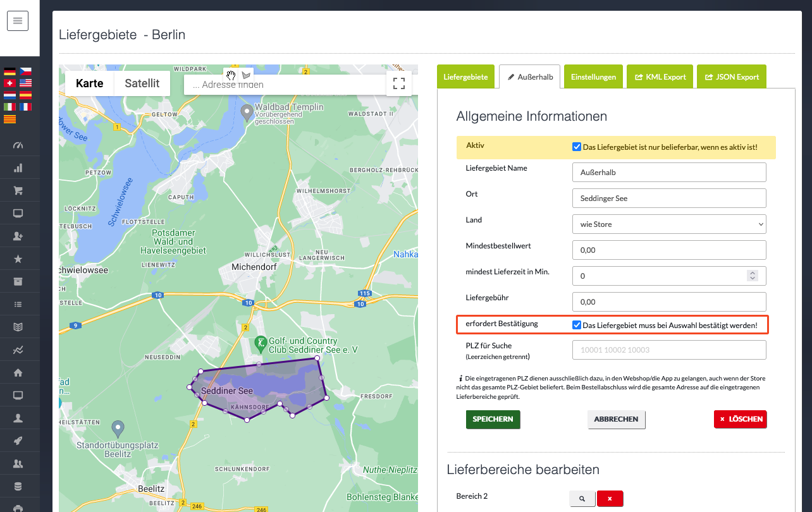Screen dimensions: 812x512
Task: Switch language with the German flag
Action: 9,71
